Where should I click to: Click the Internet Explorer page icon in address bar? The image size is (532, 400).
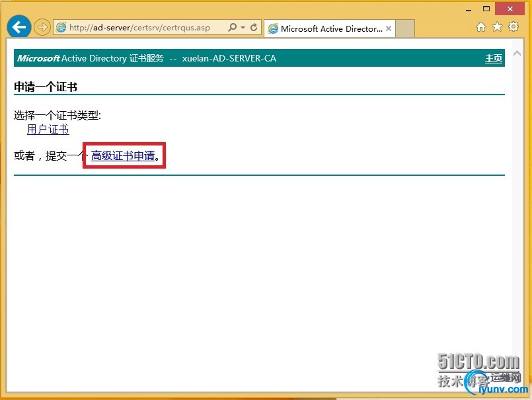point(61,28)
